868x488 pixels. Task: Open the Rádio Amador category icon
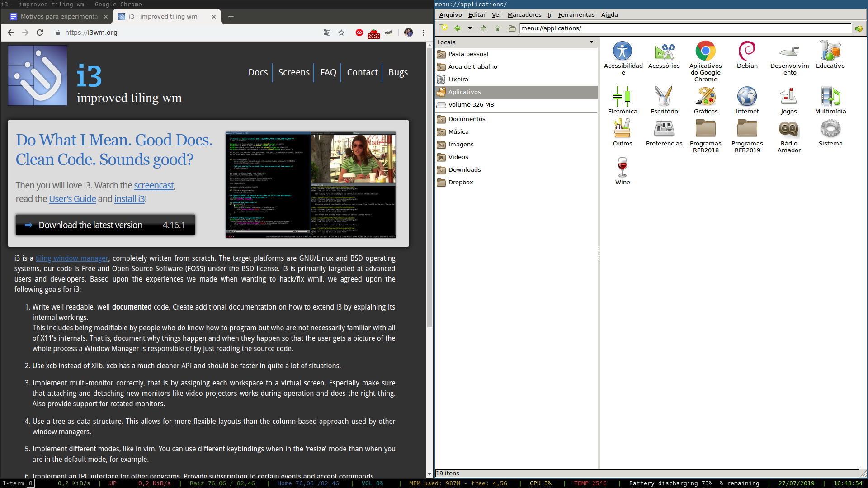coord(789,129)
